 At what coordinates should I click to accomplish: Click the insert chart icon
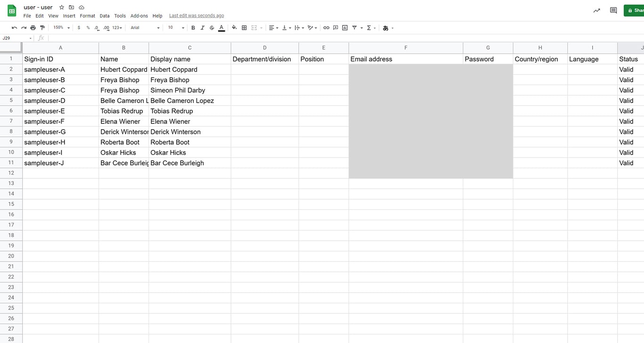[x=345, y=28]
